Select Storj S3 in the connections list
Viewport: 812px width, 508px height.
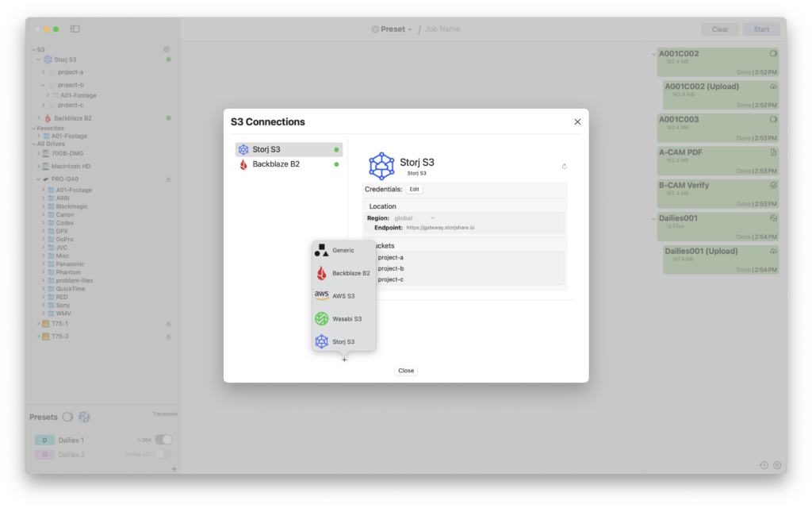pyautogui.click(x=289, y=149)
